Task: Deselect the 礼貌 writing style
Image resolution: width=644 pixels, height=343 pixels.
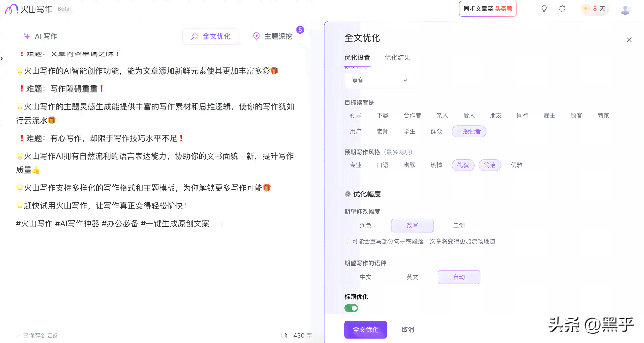Action: click(x=463, y=165)
